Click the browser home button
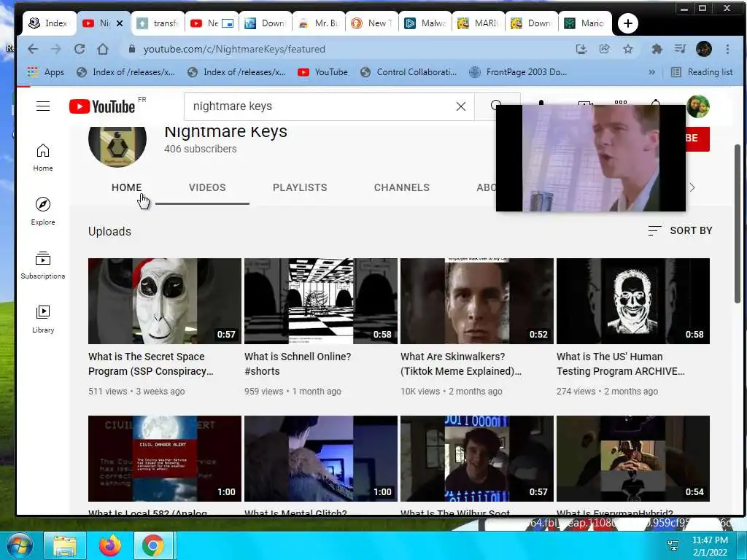Viewport: 747px width, 560px height. (102, 49)
